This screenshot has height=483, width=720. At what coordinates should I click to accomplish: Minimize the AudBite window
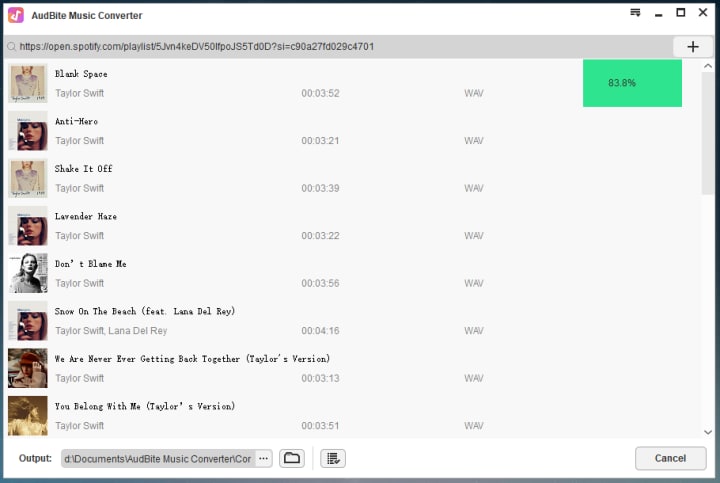point(658,15)
